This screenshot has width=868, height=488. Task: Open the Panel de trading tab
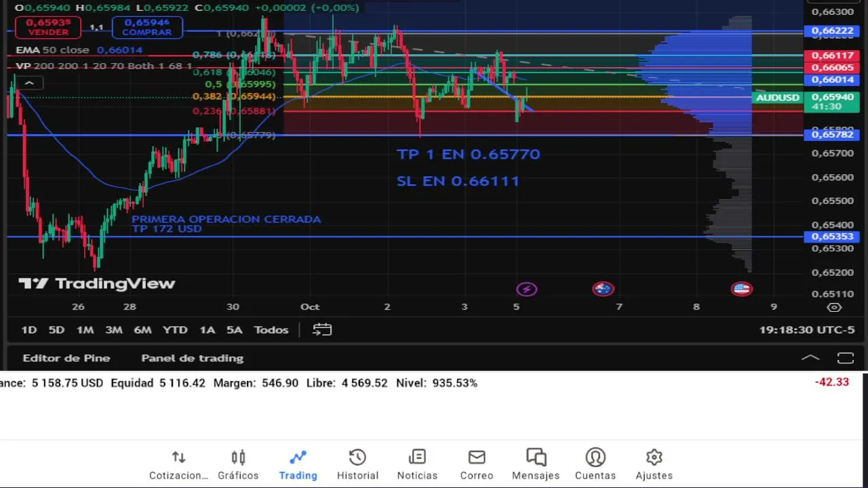pyautogui.click(x=192, y=358)
